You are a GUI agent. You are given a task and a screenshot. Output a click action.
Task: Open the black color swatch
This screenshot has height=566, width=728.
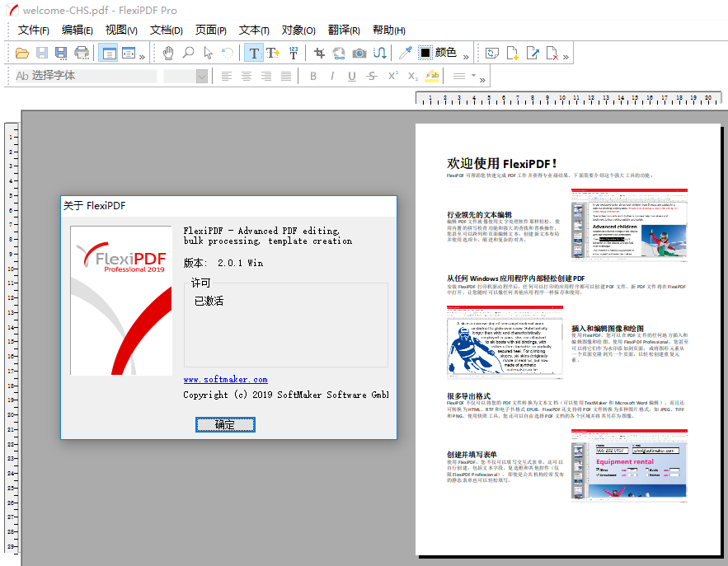click(x=425, y=53)
